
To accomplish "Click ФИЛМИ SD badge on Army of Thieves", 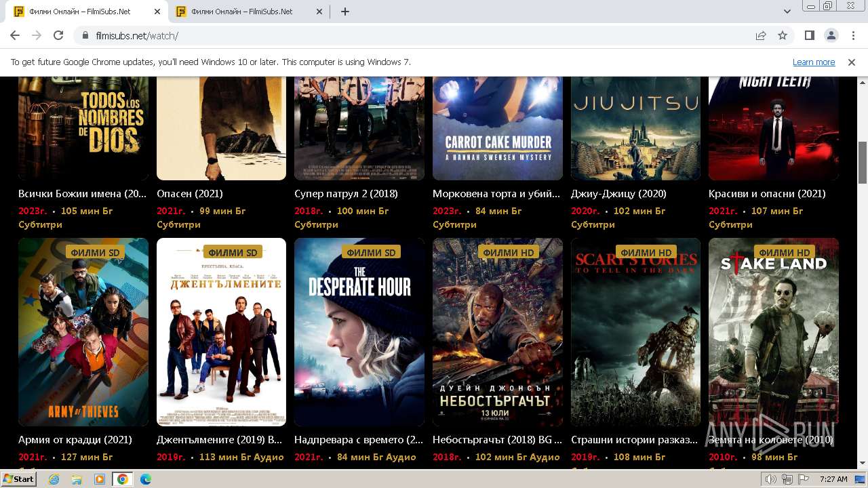I will point(95,252).
